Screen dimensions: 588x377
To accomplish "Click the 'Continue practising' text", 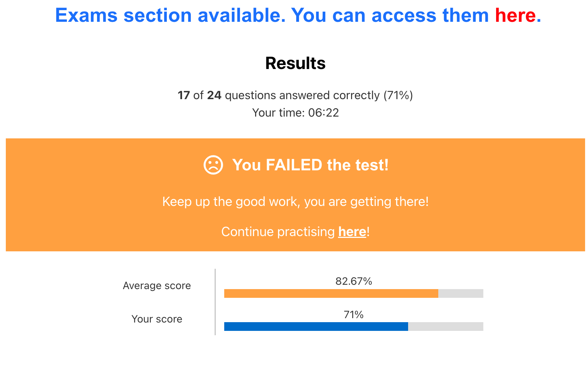I will [278, 232].
